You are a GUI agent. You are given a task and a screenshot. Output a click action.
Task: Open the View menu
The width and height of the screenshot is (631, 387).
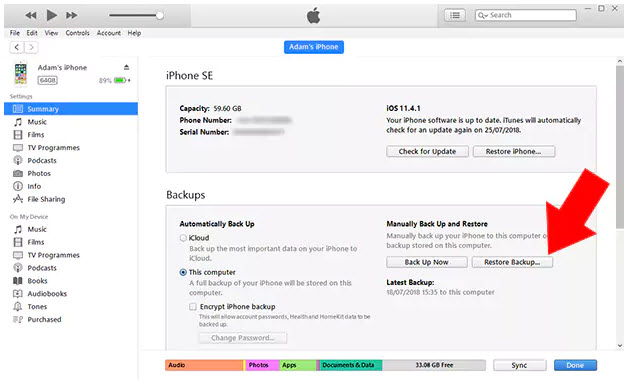point(51,33)
